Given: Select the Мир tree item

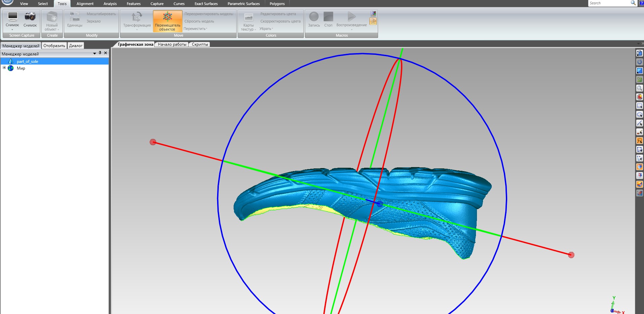Looking at the screenshot, I should pos(21,68).
